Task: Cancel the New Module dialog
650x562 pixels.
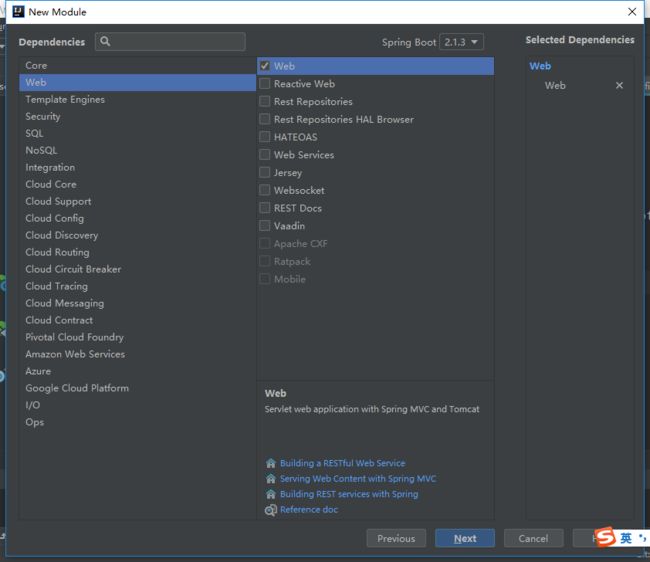Action: [x=534, y=538]
